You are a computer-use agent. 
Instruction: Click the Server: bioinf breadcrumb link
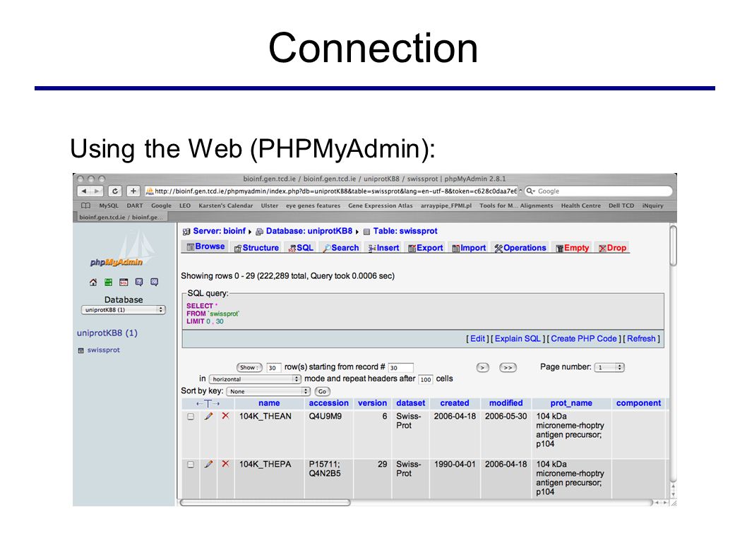pyautogui.click(x=219, y=231)
